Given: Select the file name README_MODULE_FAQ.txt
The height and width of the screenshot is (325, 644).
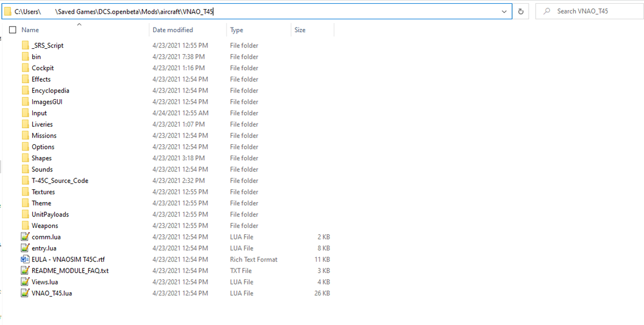Looking at the screenshot, I should point(70,271).
